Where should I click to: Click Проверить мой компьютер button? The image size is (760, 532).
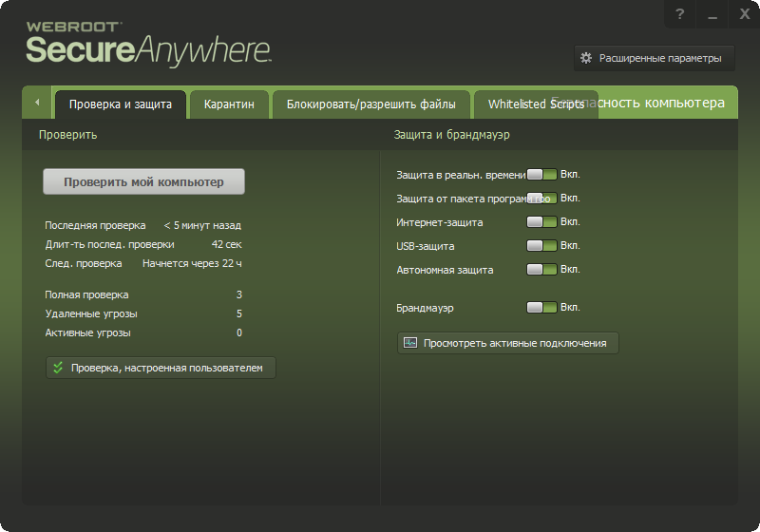tap(143, 181)
